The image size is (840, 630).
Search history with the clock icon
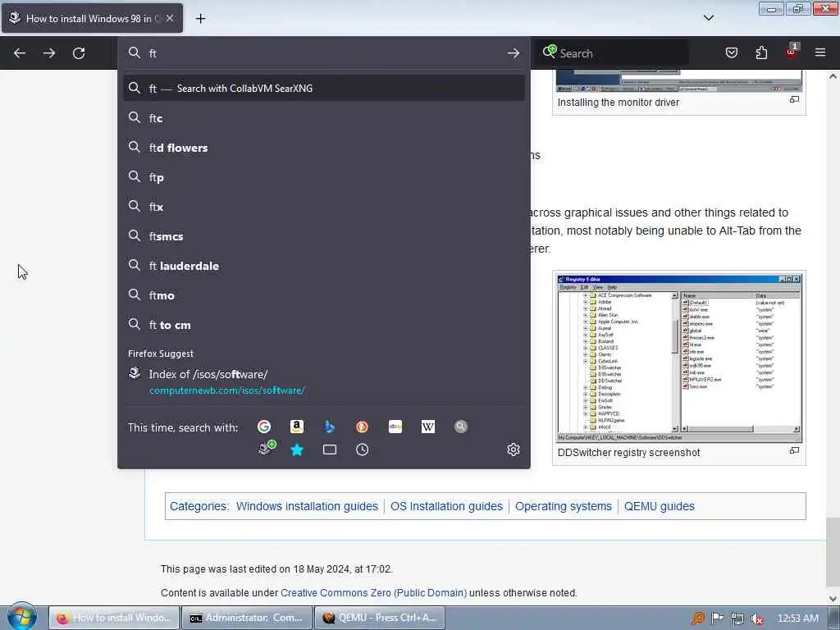click(362, 450)
